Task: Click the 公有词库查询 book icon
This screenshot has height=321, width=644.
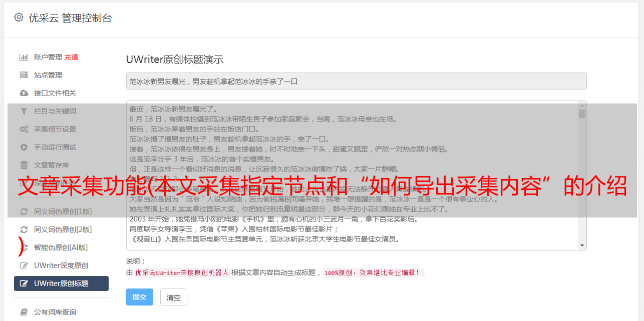Action: 24,312
